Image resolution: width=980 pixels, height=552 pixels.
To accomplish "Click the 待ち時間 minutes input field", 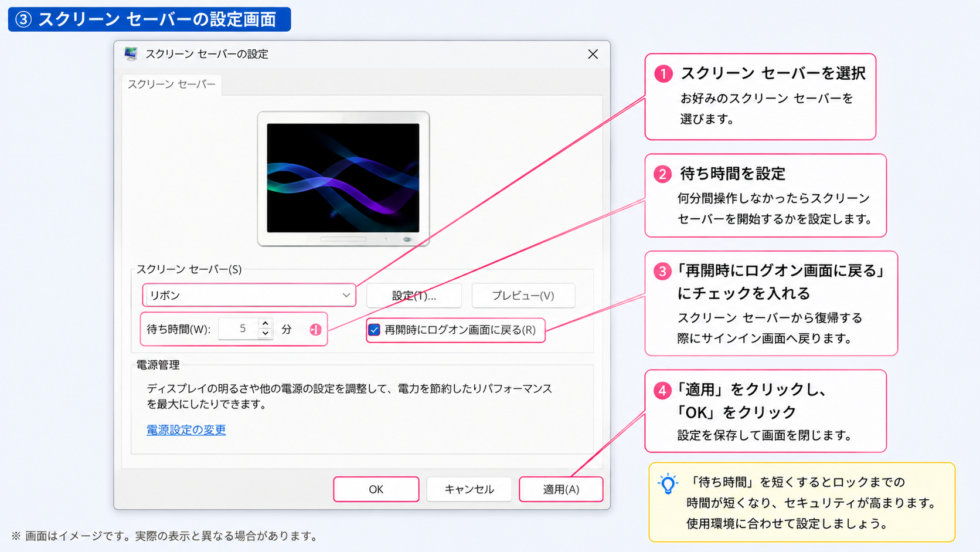I will point(238,329).
